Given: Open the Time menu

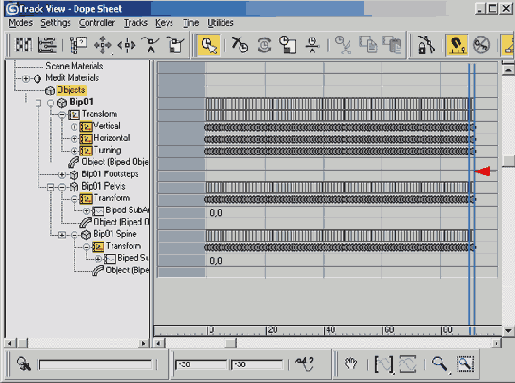Looking at the screenshot, I should click(x=191, y=23).
